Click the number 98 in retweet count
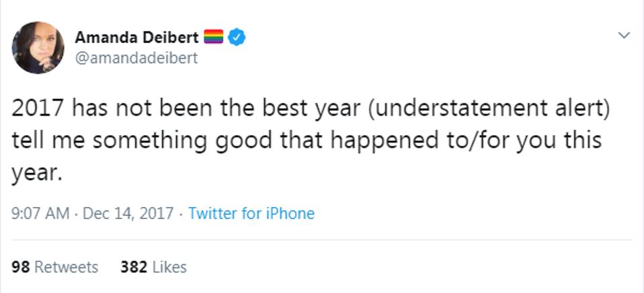Viewport: 644px width, 293px height. click(x=21, y=267)
